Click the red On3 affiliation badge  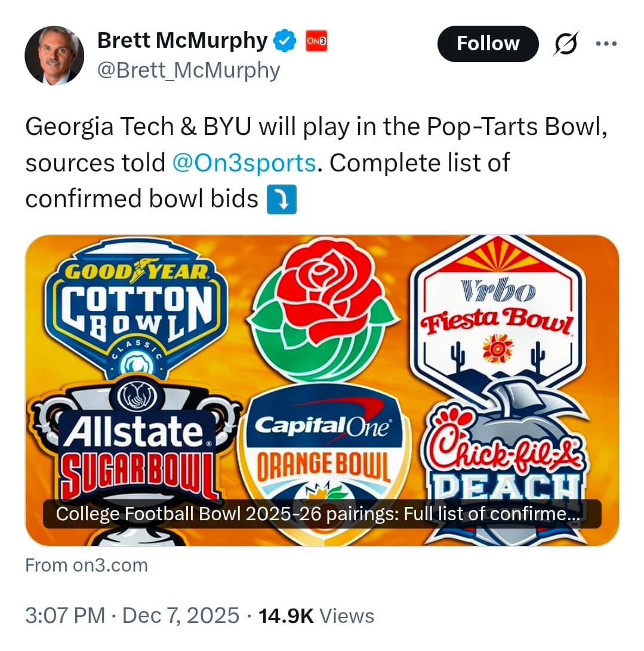pyautogui.click(x=316, y=41)
